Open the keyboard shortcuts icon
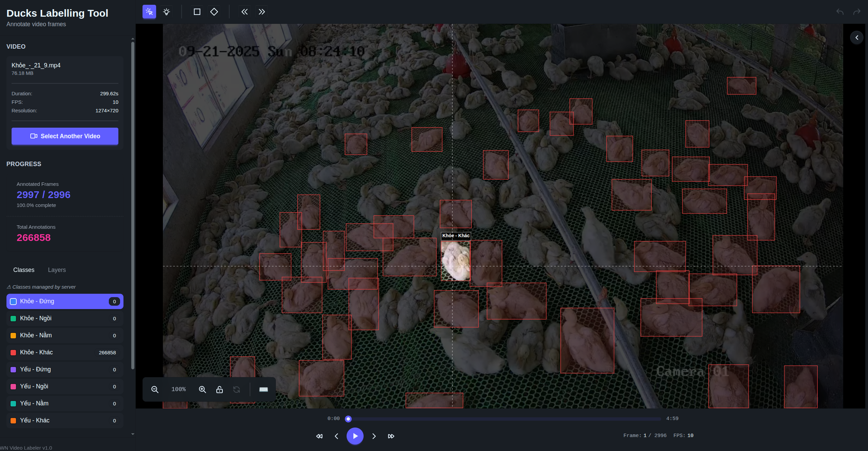Image resolution: width=868 pixels, height=451 pixels. 264,389
